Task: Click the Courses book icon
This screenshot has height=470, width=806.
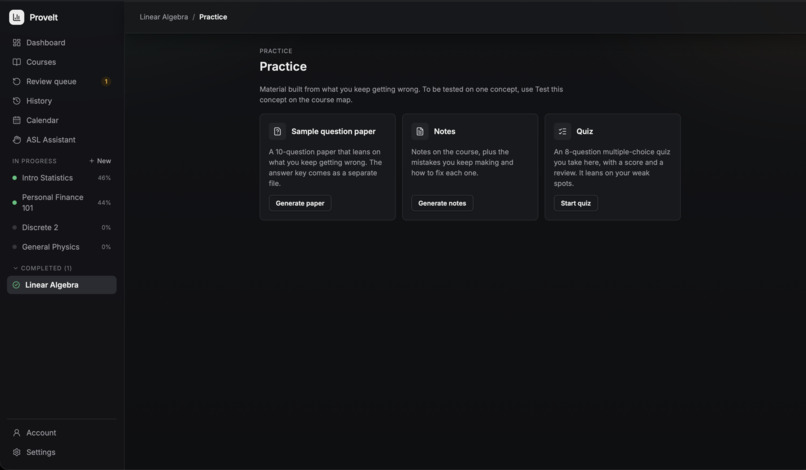Action: point(16,62)
